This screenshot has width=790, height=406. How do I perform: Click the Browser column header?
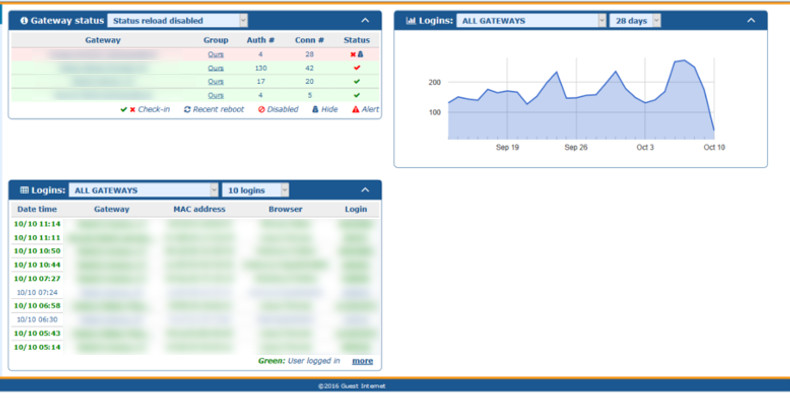(x=285, y=209)
